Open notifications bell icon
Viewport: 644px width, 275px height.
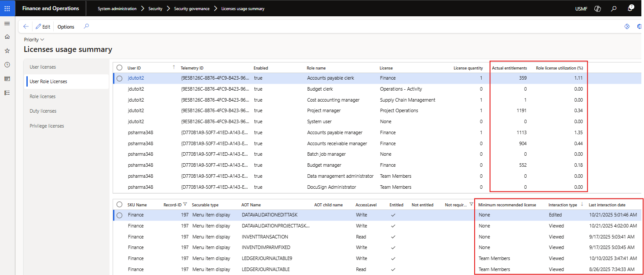click(x=630, y=9)
